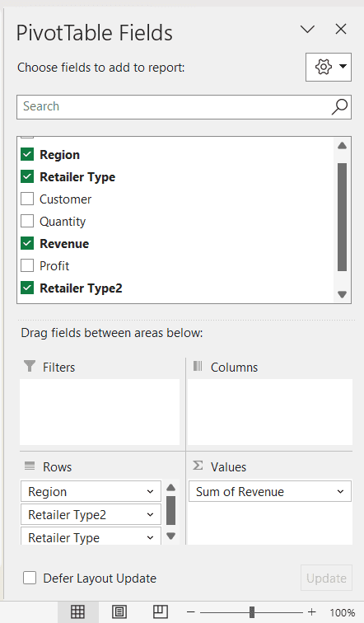Screen dimensions: 364x623
Task: Click the search magnifier icon
Action: (339, 106)
